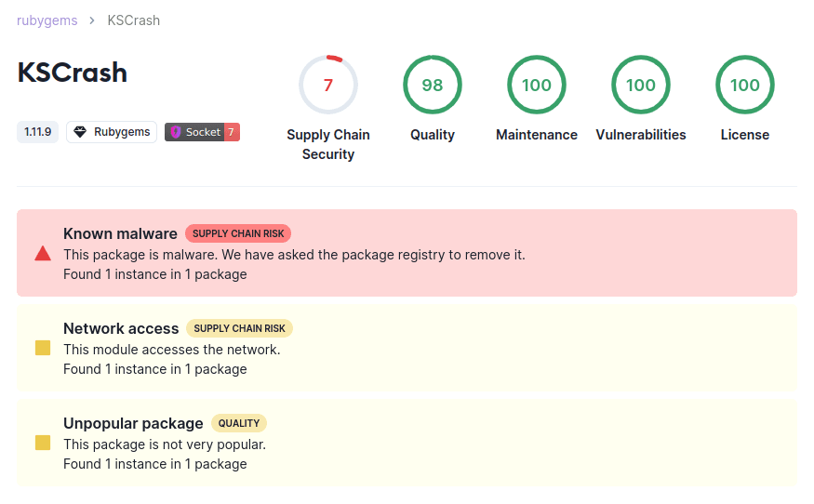
Task: Click the Socket shield icon badge
Action: (176, 132)
